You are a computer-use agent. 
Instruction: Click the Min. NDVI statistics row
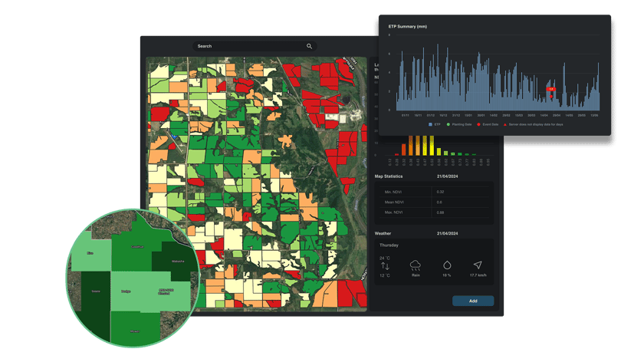click(x=433, y=192)
